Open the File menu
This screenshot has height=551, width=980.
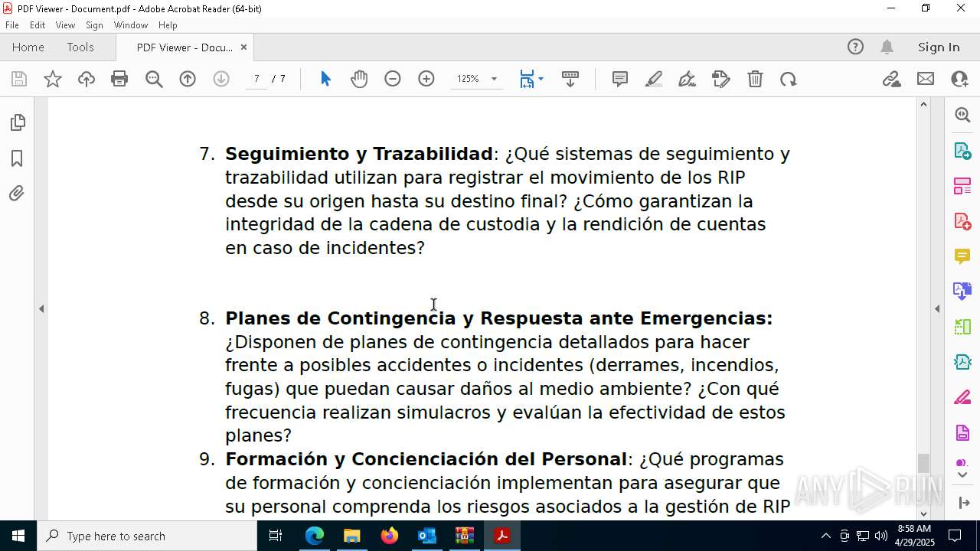tap(12, 25)
